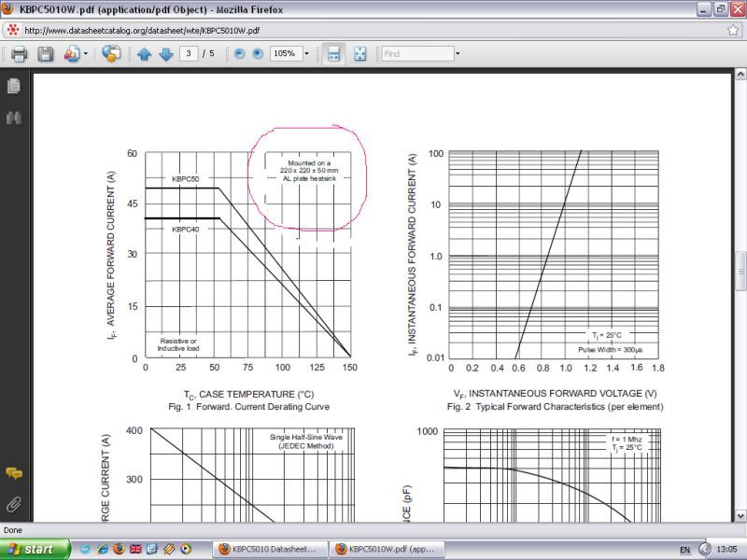
Task: Open the Attachments paperclip panel
Action: (x=14, y=504)
